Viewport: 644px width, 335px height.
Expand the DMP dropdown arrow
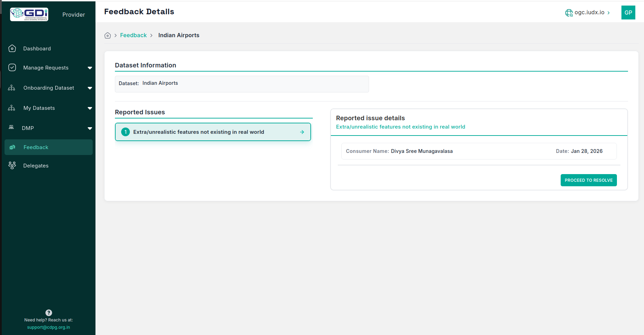(x=90, y=129)
